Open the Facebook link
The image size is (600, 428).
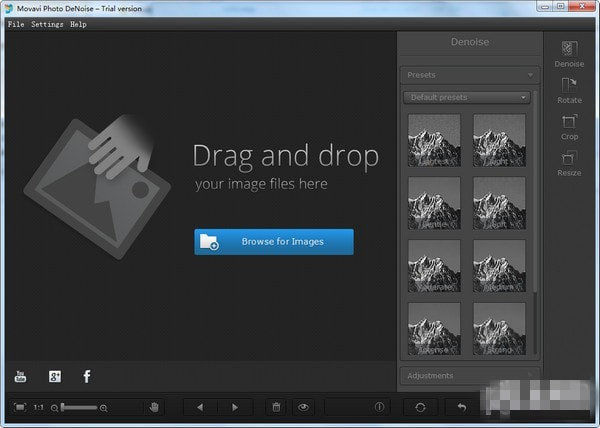(87, 376)
